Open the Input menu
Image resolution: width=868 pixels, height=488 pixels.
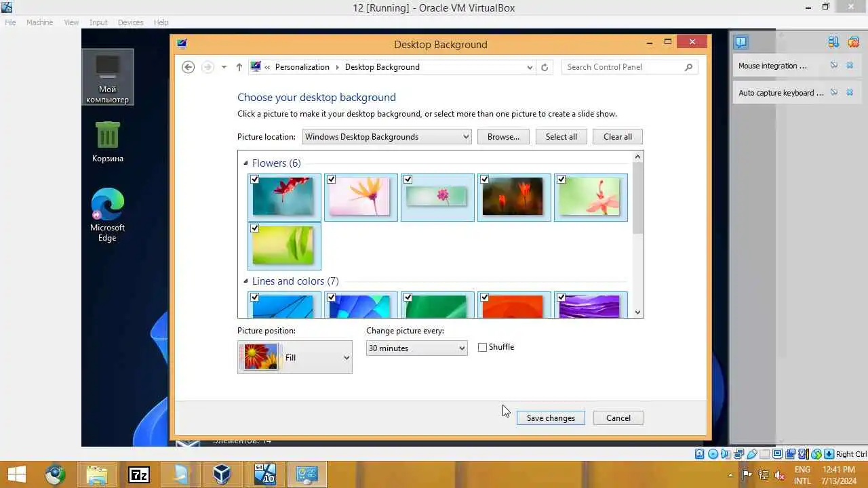pos(98,22)
